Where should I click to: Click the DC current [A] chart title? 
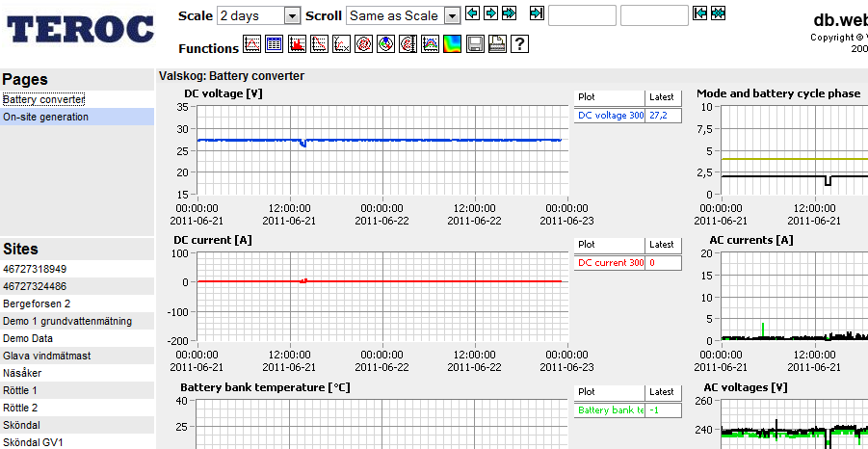coord(213,240)
